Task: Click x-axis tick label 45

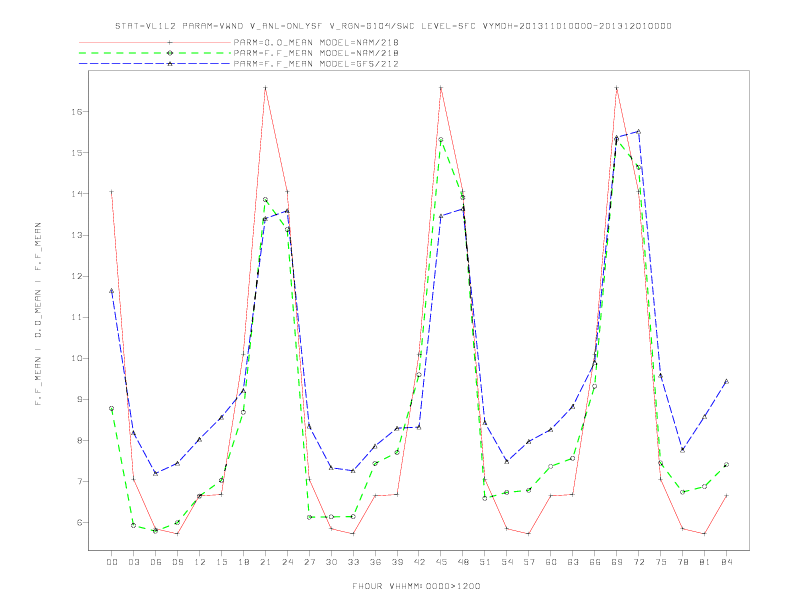Action: tap(441, 562)
